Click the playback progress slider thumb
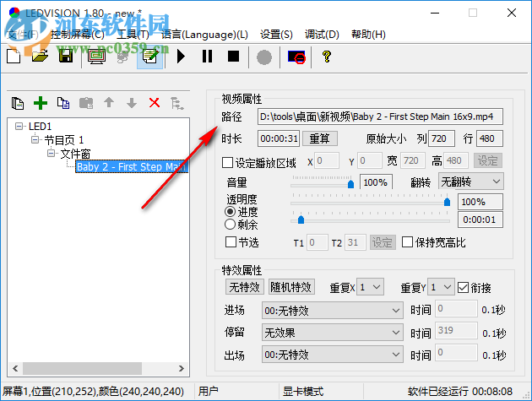This screenshot has width=532, height=401. pyautogui.click(x=301, y=219)
